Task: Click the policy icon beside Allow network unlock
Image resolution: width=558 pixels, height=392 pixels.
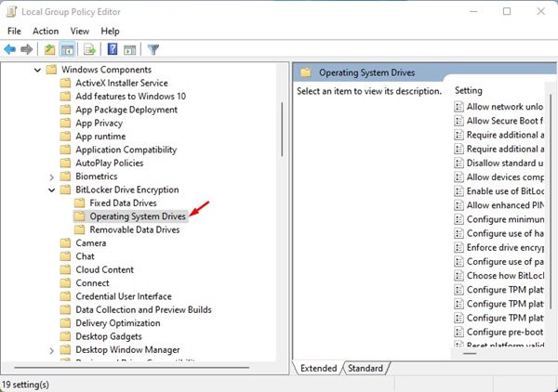Action: click(459, 107)
